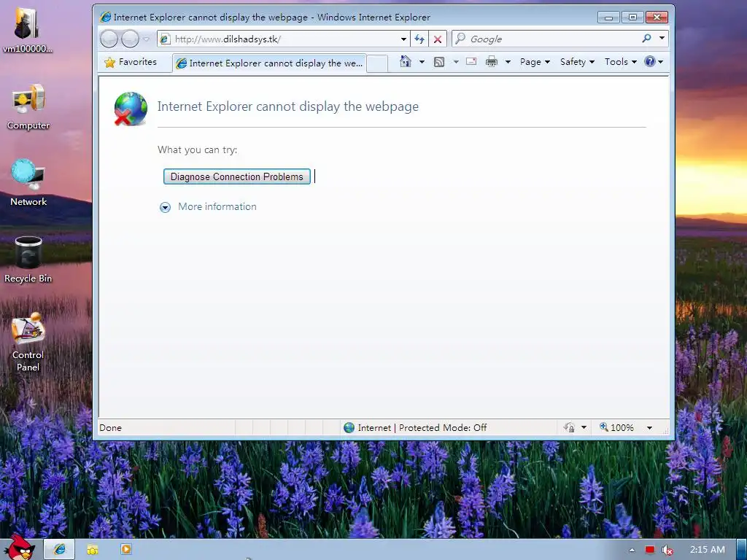This screenshot has width=747, height=560.
Task: Open the Page menu
Action: click(x=535, y=62)
